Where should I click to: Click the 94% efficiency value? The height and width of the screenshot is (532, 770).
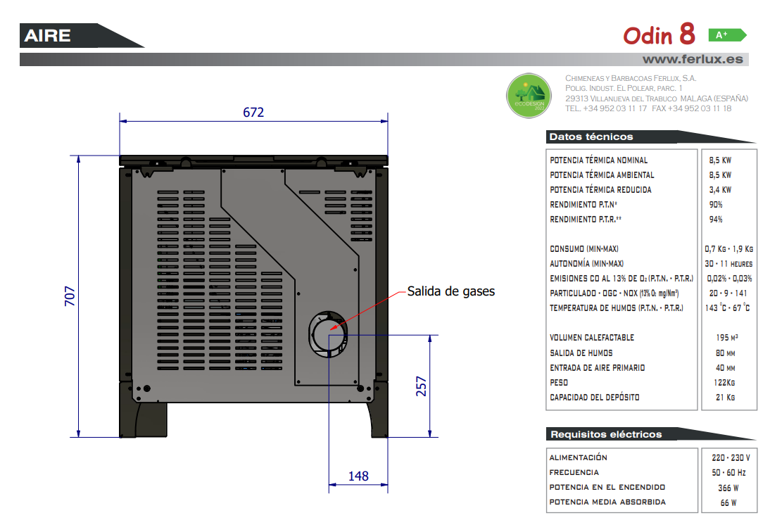(716, 220)
